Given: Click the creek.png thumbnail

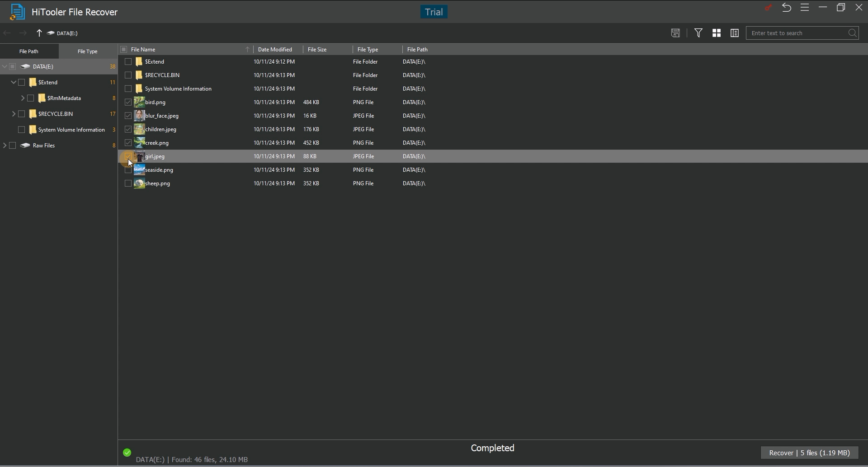Looking at the screenshot, I should (x=139, y=143).
